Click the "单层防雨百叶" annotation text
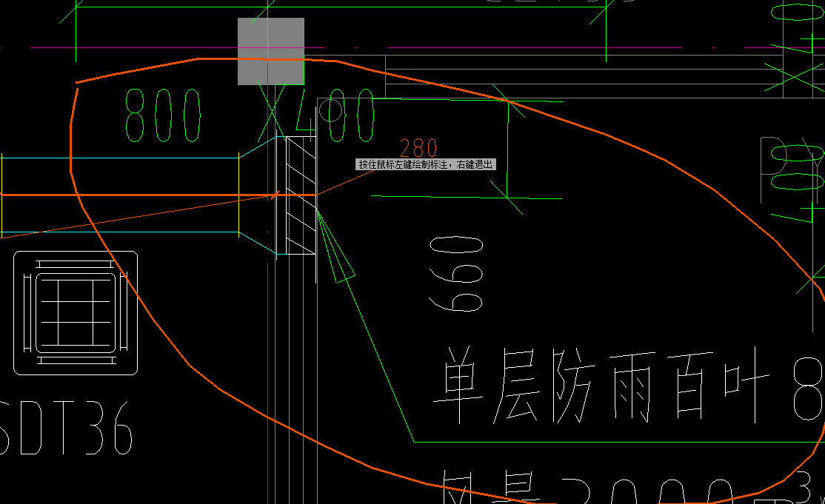Image resolution: width=825 pixels, height=504 pixels. [601, 386]
